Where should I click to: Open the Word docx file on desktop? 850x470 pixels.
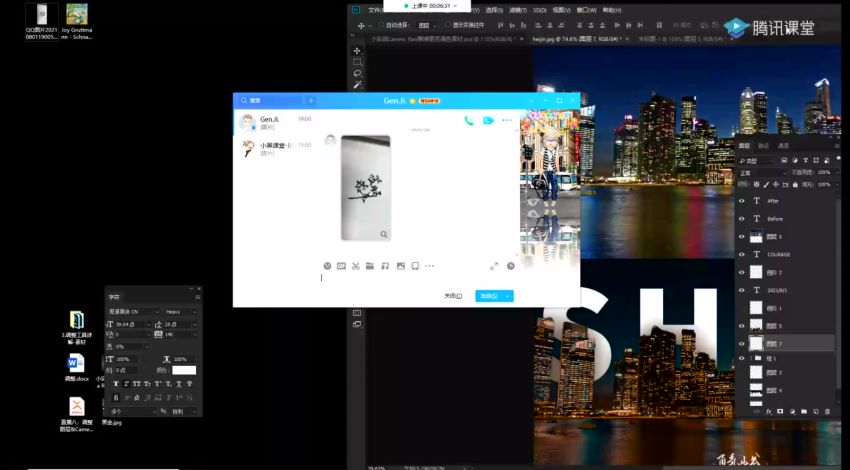tap(76, 368)
